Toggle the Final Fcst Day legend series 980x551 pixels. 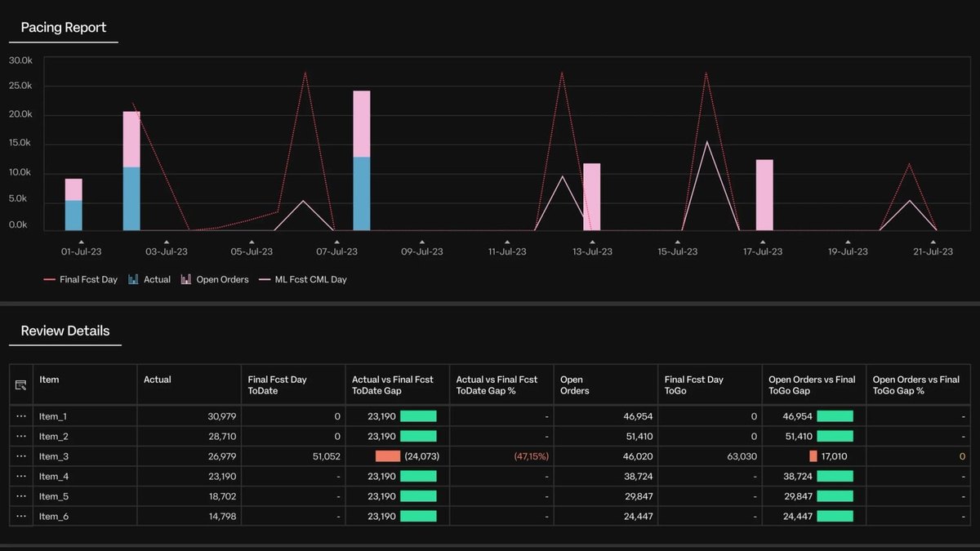click(81, 279)
